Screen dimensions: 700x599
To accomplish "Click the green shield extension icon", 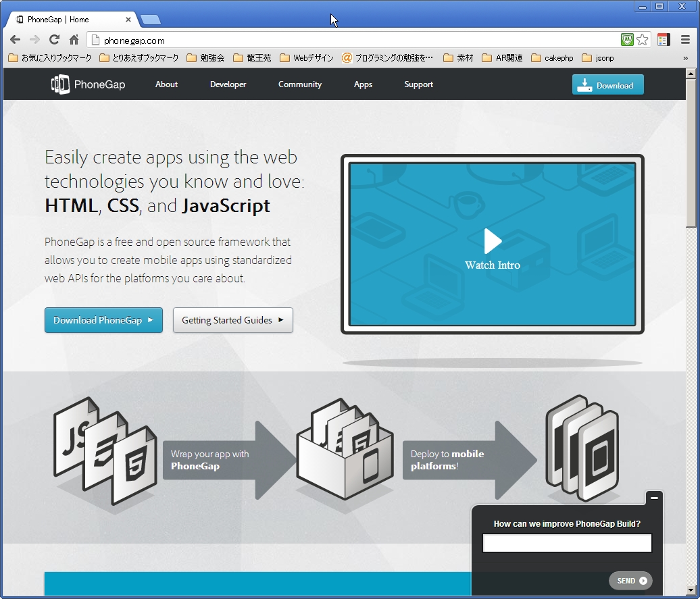I will tap(627, 40).
